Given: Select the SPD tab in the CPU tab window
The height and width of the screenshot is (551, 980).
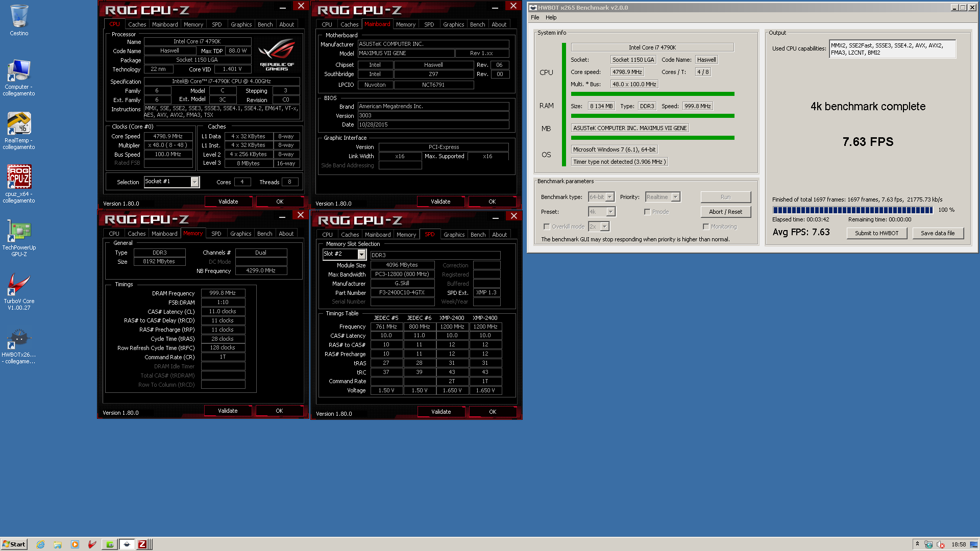Looking at the screenshot, I should pos(217,24).
